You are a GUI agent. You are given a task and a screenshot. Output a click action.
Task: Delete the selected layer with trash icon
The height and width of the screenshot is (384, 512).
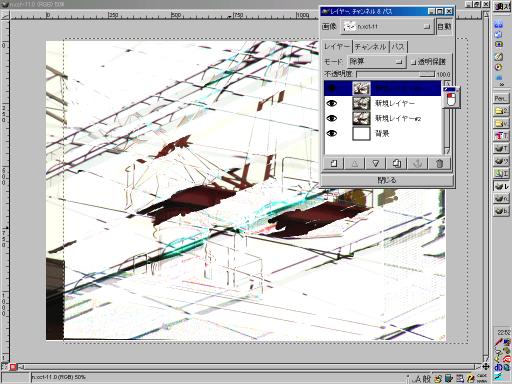tap(439, 164)
